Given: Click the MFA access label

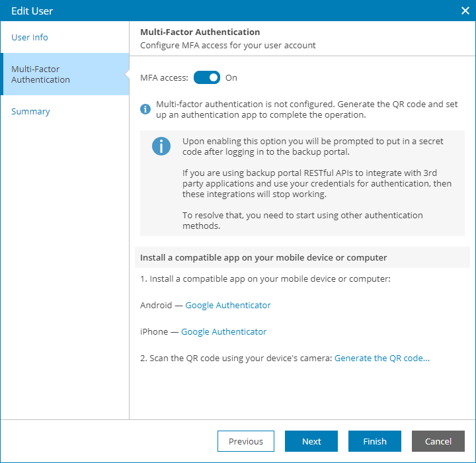Looking at the screenshot, I should pyautogui.click(x=164, y=78).
